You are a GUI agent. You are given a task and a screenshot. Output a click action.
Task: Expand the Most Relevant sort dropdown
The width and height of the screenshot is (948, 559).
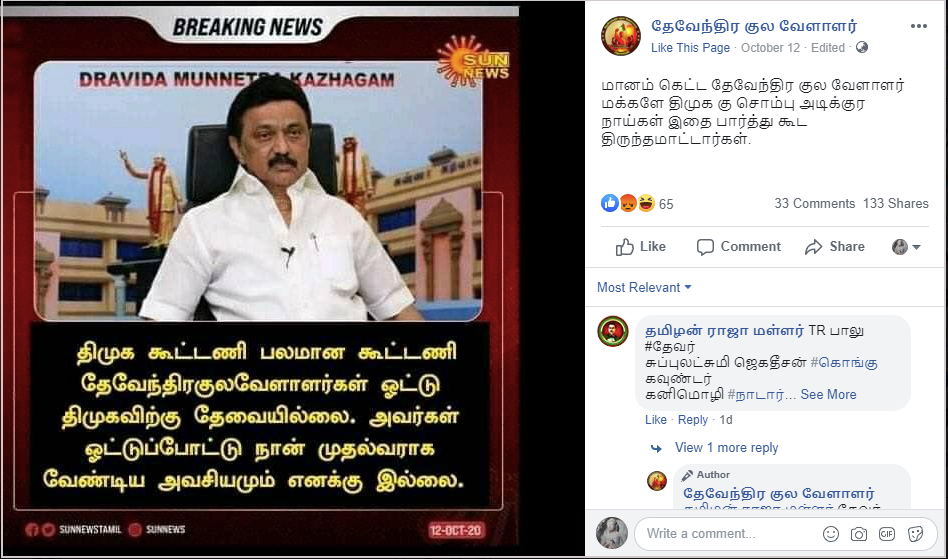pos(644,288)
